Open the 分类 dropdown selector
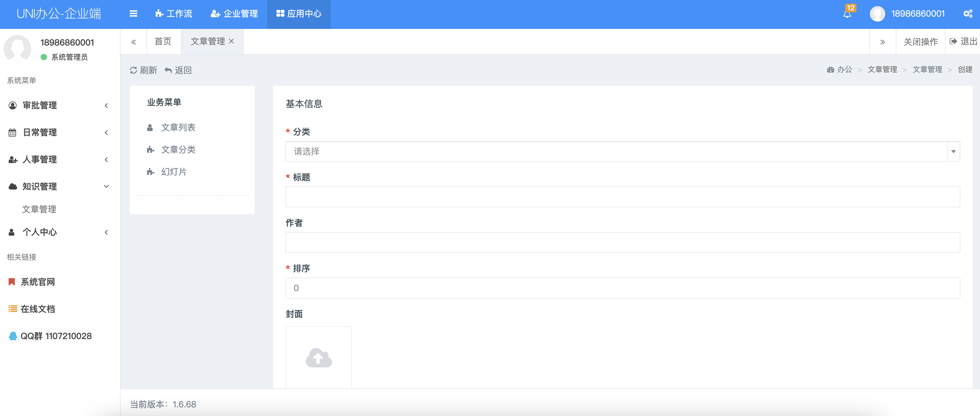The width and height of the screenshot is (980, 416). 622,151
